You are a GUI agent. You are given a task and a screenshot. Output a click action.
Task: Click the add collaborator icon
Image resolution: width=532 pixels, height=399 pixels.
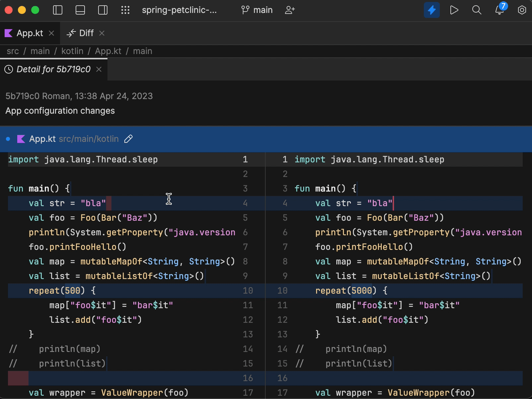(x=290, y=10)
